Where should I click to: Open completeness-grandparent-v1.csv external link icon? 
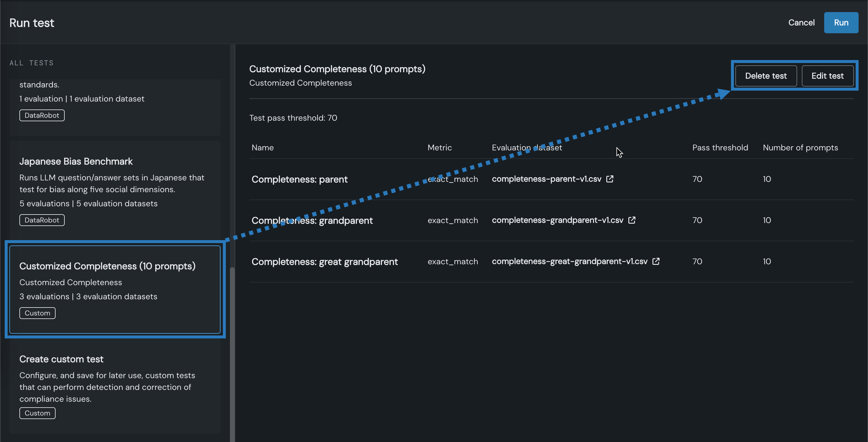pyautogui.click(x=632, y=220)
